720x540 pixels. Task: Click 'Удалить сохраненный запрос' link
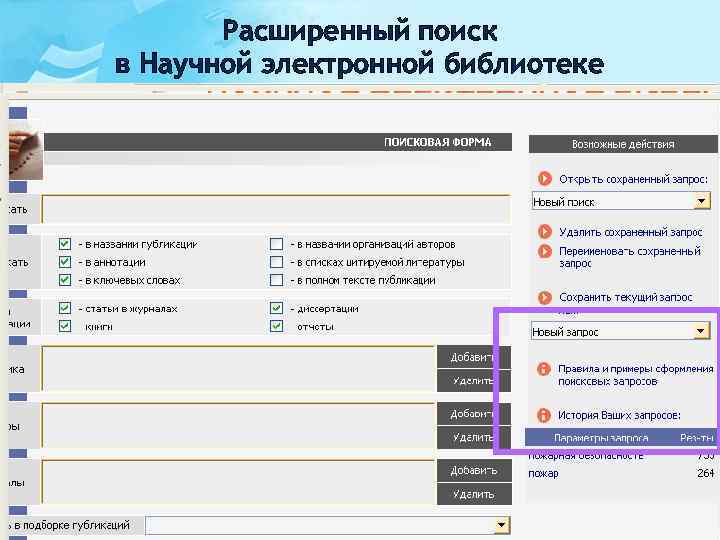[630, 232]
